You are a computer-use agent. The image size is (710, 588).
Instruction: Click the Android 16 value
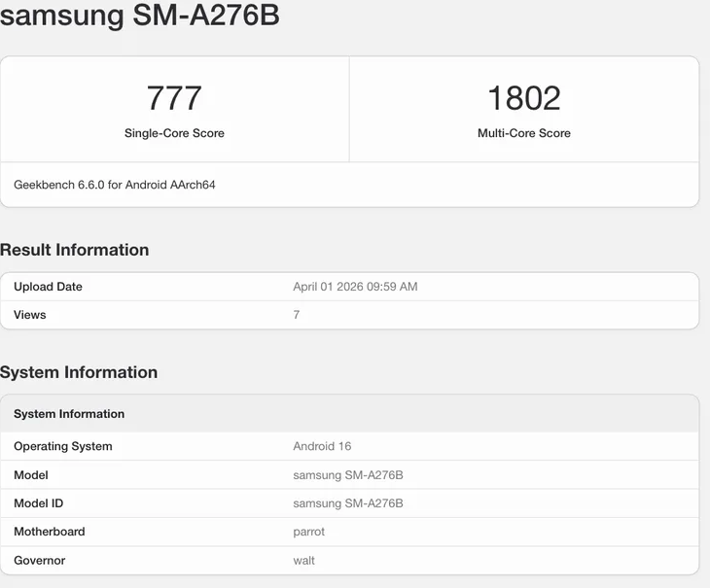coord(322,447)
